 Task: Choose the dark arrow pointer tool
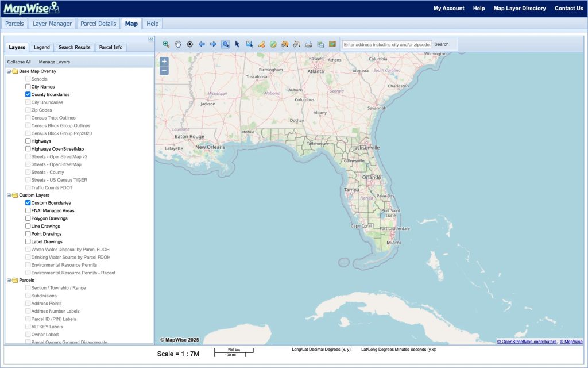click(237, 44)
